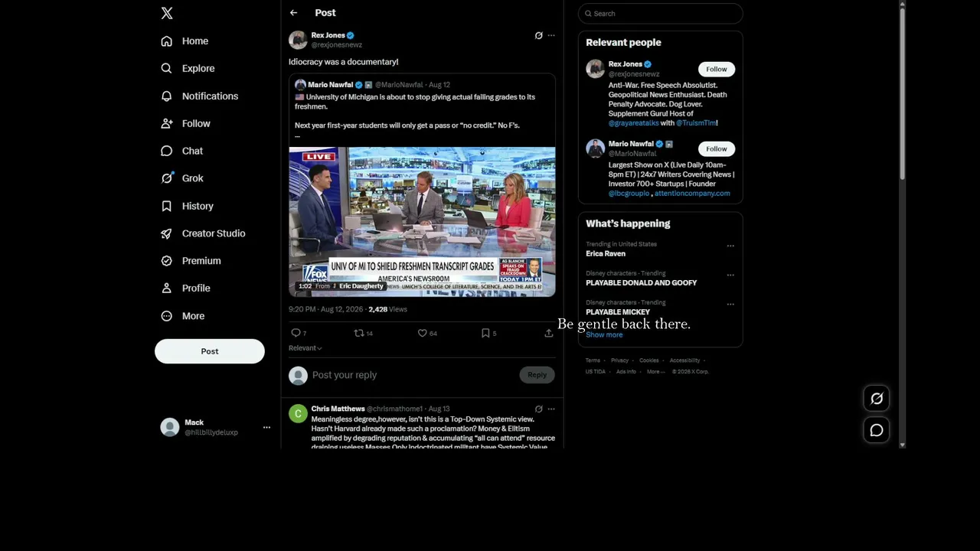Click Chris Matthews avatar
The width and height of the screenshot is (980, 551).
(298, 414)
